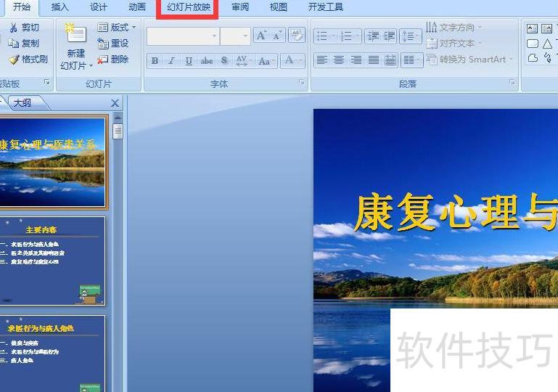Image resolution: width=558 pixels, height=392 pixels.
Task: Switch the pane to the 大纲 tab
Action: 24,103
